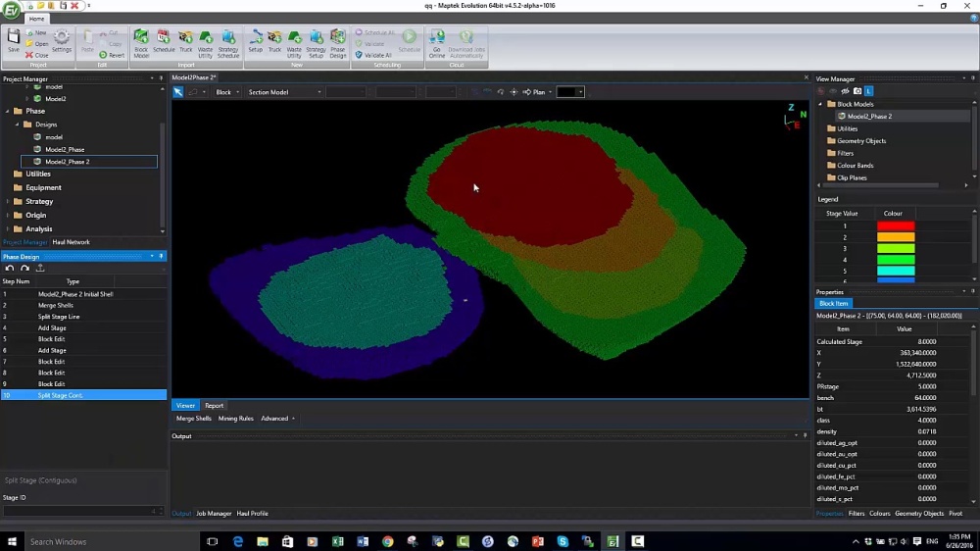Pin the Phase Design panel

161,257
